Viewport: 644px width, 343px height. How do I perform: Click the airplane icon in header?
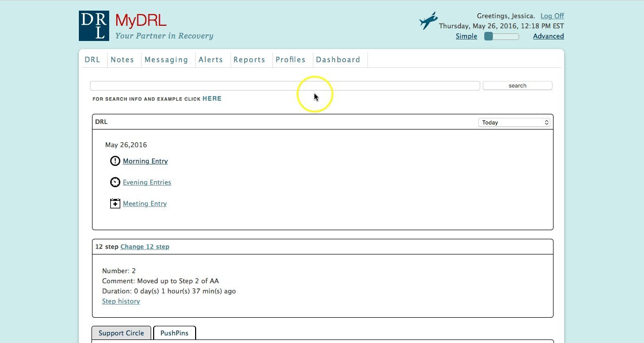pyautogui.click(x=428, y=21)
